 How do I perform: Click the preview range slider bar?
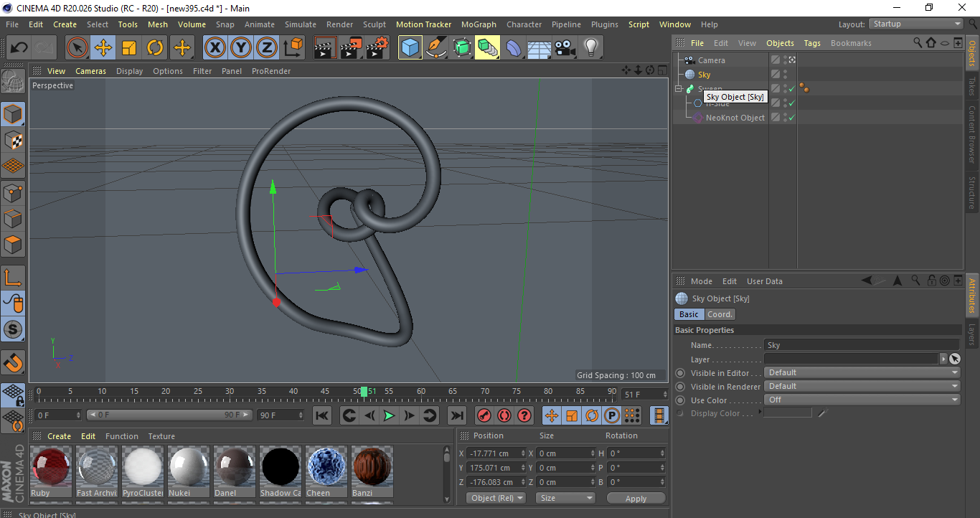pyautogui.click(x=169, y=415)
